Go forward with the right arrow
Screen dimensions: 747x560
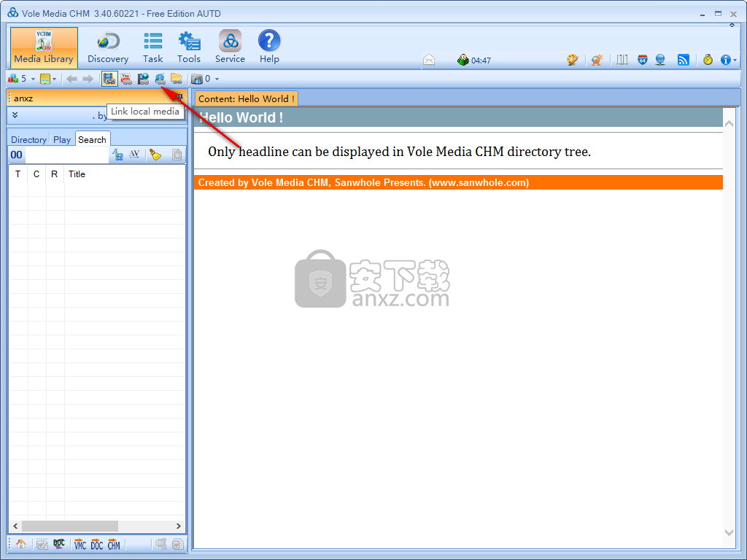[88, 79]
